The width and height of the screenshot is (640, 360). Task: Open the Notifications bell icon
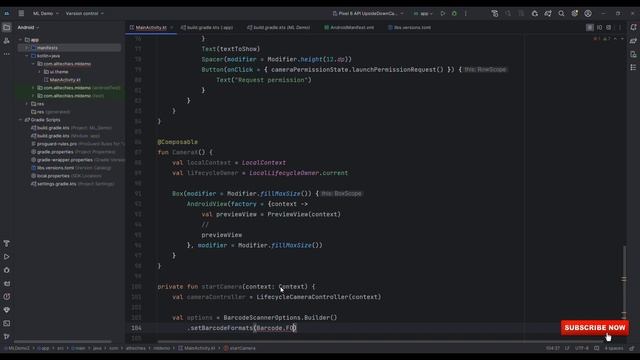tap(633, 27)
